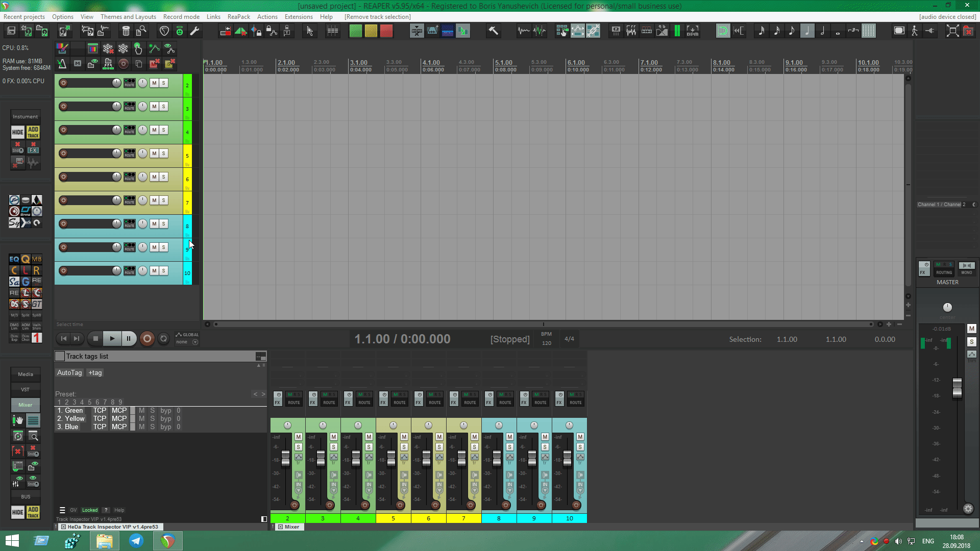Open the GLOBAL automation override dropdown
This screenshot has width=980, height=551.
click(195, 342)
